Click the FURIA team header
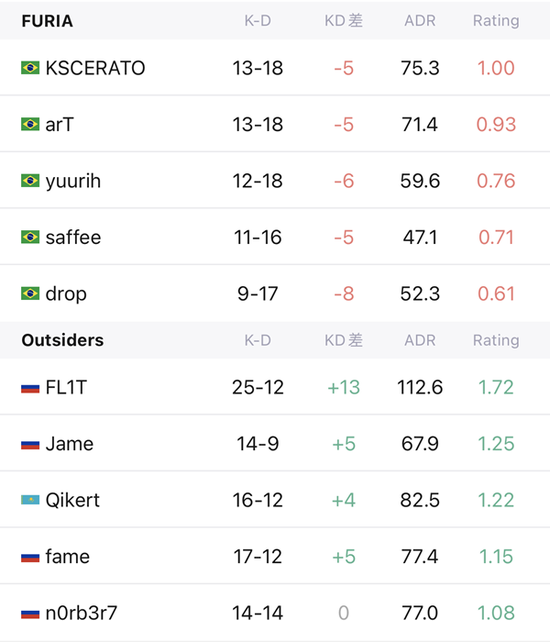 (x=47, y=21)
